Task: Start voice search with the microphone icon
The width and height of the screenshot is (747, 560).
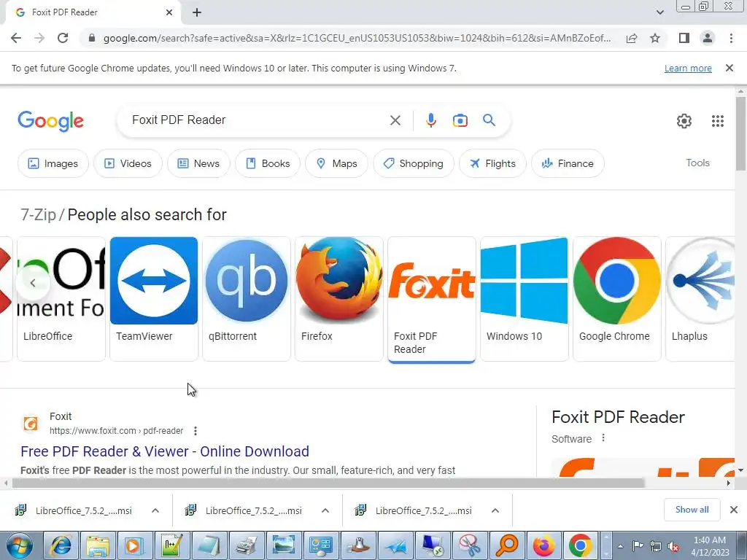Action: [x=430, y=120]
